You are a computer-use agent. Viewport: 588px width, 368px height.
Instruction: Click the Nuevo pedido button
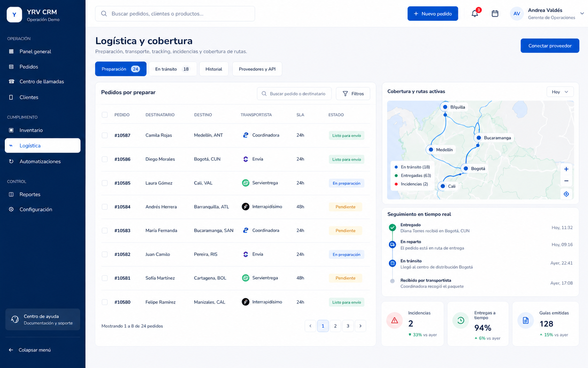pyautogui.click(x=433, y=14)
